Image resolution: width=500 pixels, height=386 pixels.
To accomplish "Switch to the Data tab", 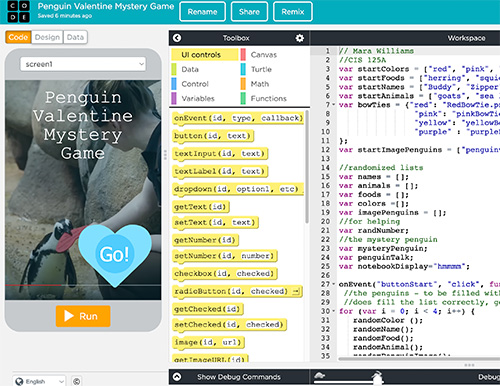I will click(x=75, y=37).
